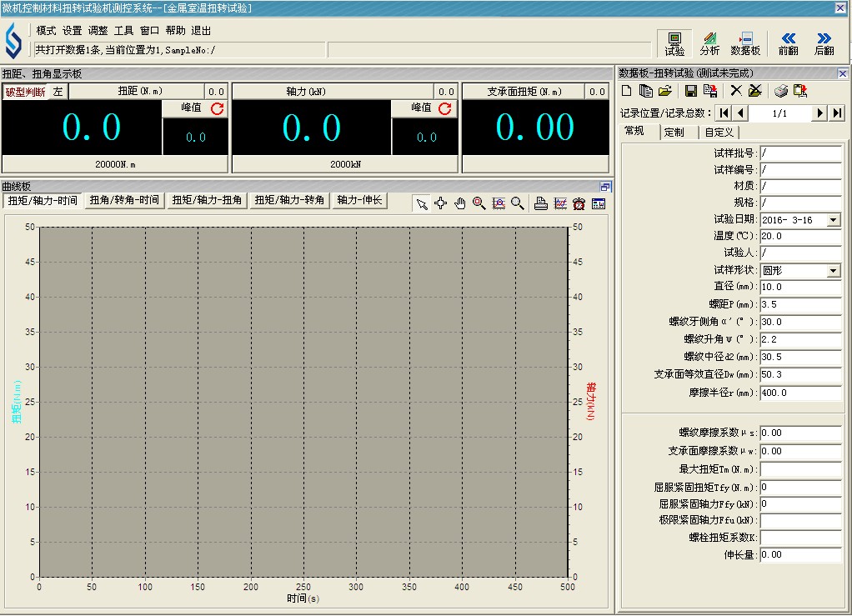Click the 峰值 refresh toggle for axial force
The width and height of the screenshot is (852, 616).
pyautogui.click(x=446, y=108)
